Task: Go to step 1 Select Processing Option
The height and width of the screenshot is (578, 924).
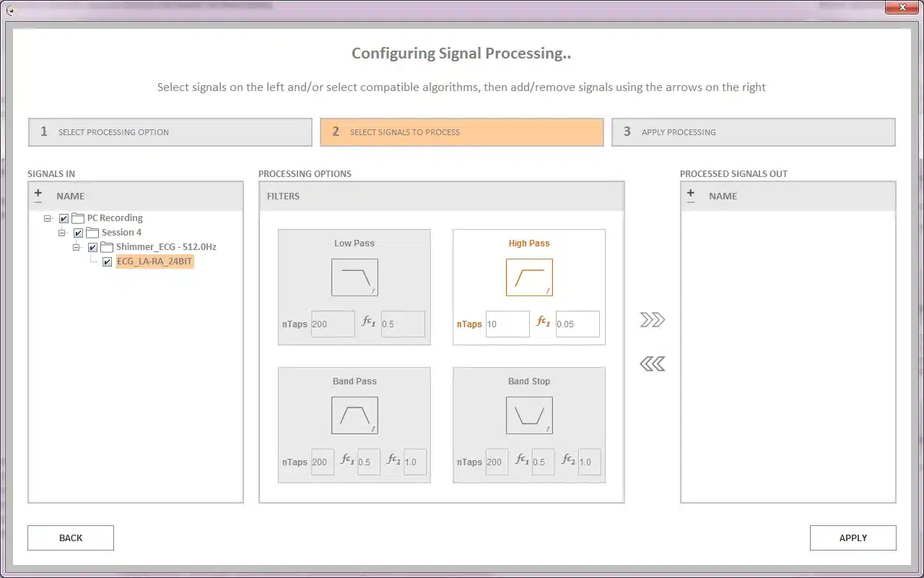Action: [x=170, y=132]
